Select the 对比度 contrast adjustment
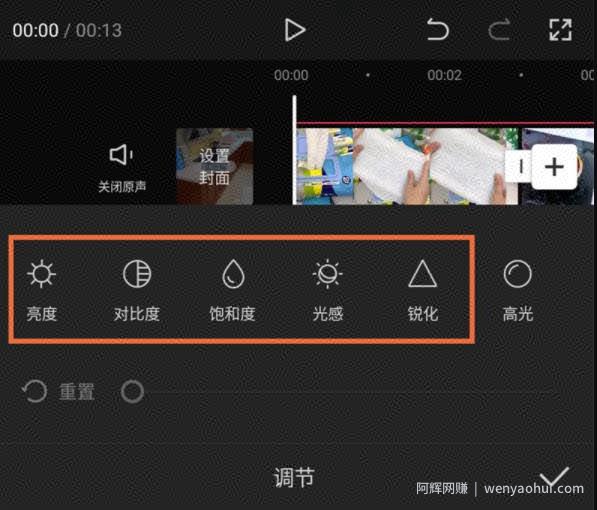The width and height of the screenshot is (597, 510). tap(137, 290)
